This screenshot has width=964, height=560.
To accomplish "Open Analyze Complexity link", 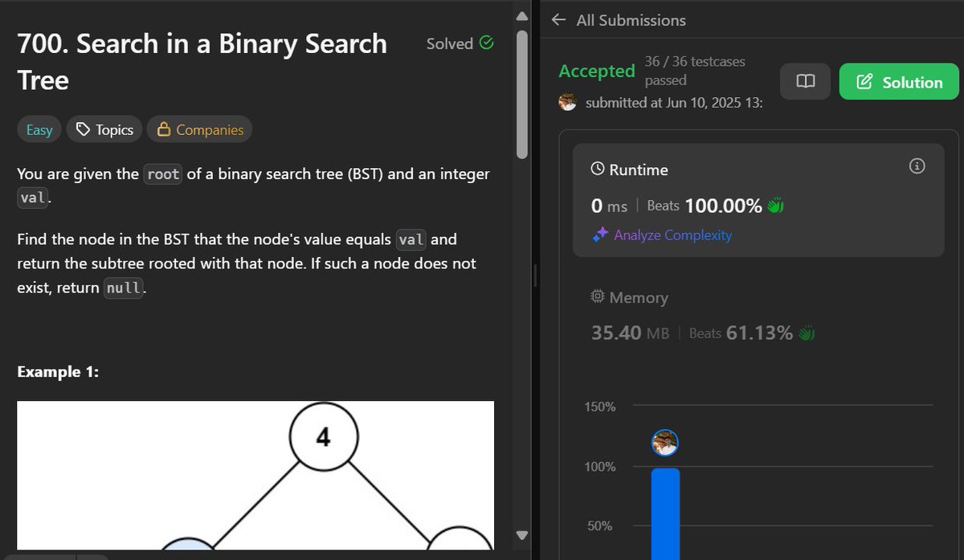I will (672, 235).
